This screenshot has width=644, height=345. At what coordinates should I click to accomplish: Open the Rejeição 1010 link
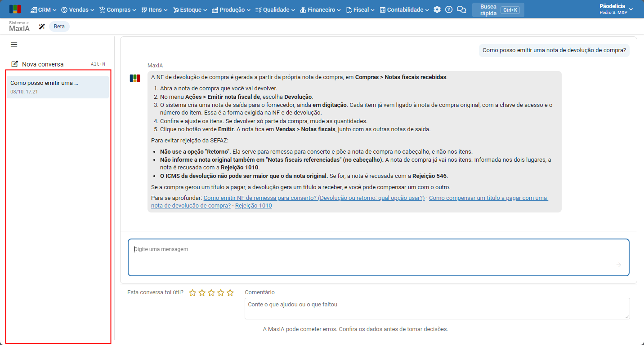(253, 206)
